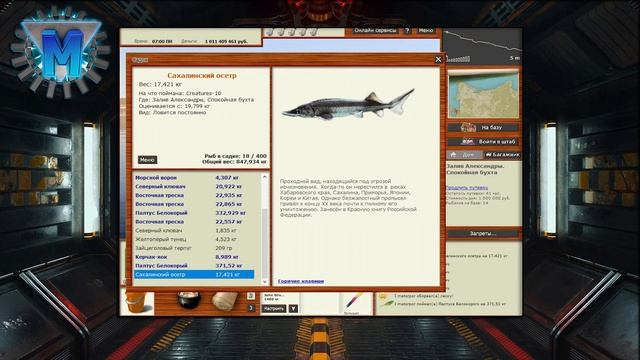Click the Меню button under the sturgeon details
Screen dimensions: 640x360
click(147, 160)
